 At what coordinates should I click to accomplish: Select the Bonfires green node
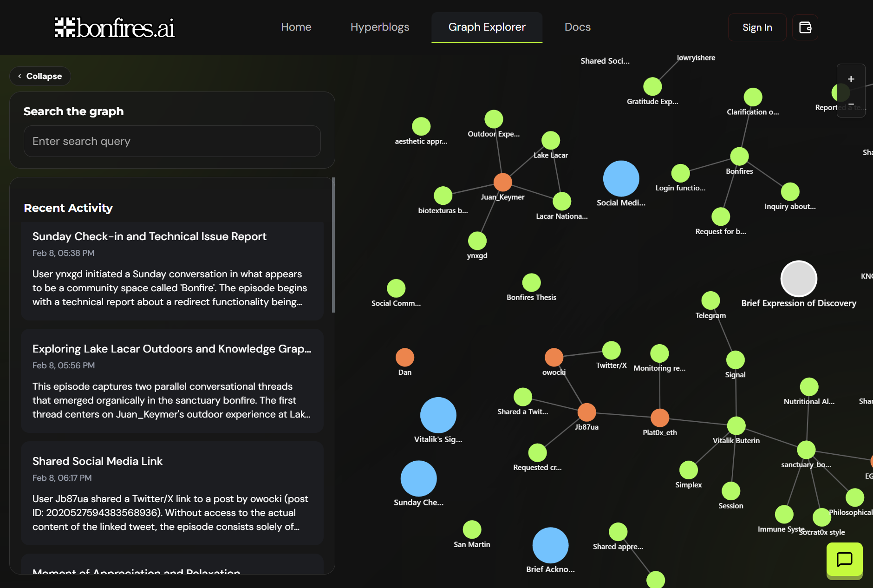pyautogui.click(x=739, y=157)
